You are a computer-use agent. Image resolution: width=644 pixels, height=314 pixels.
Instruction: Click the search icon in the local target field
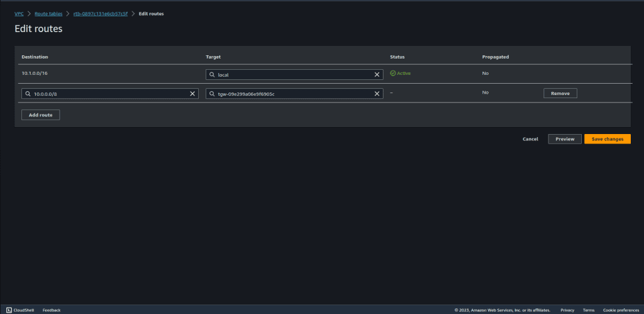213,74
